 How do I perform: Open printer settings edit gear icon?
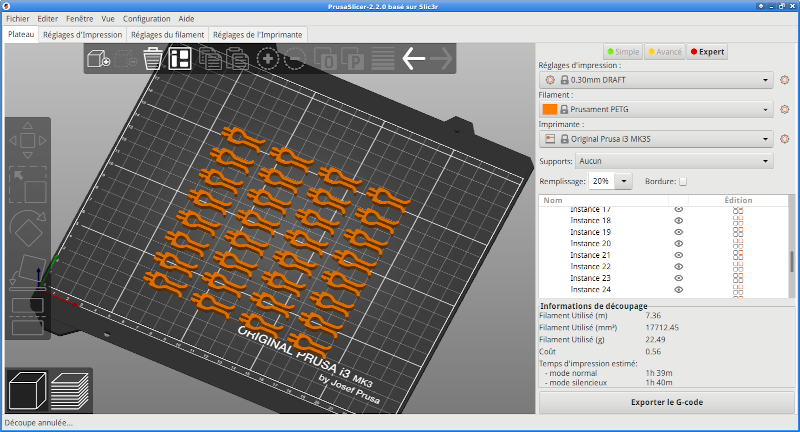point(785,139)
